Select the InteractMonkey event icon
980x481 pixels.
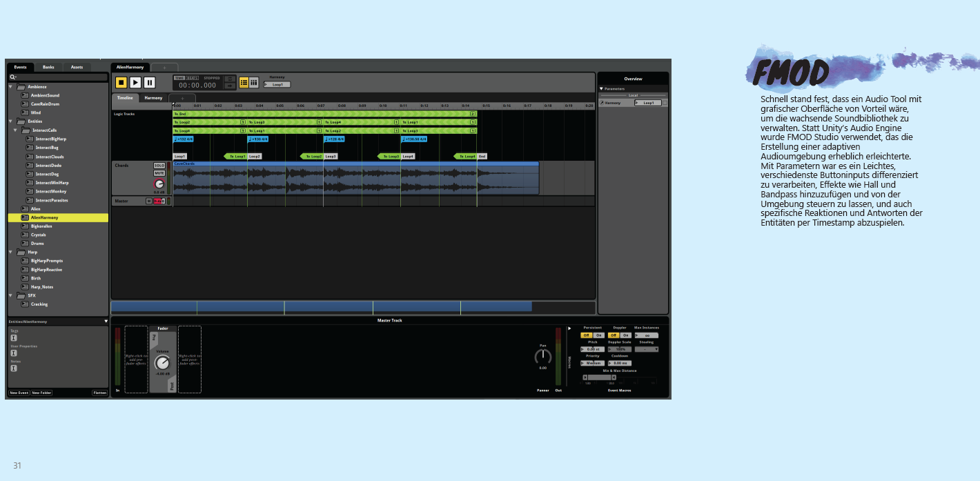(30, 191)
